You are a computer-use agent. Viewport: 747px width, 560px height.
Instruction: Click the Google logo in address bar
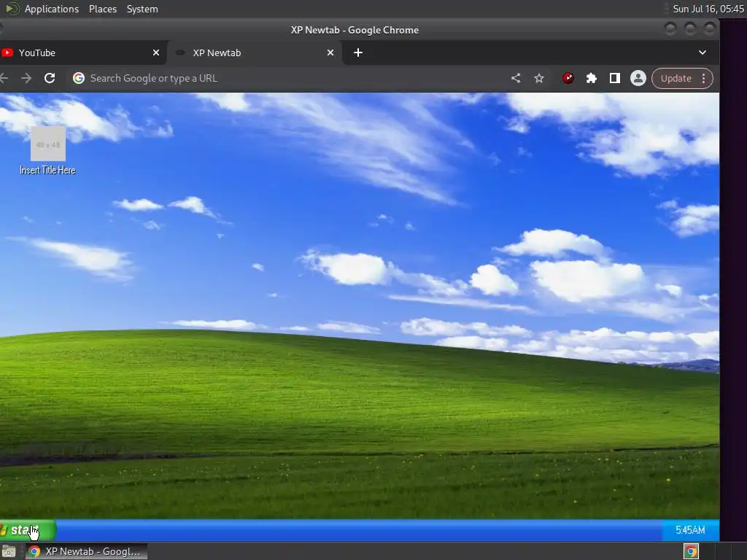coord(79,78)
